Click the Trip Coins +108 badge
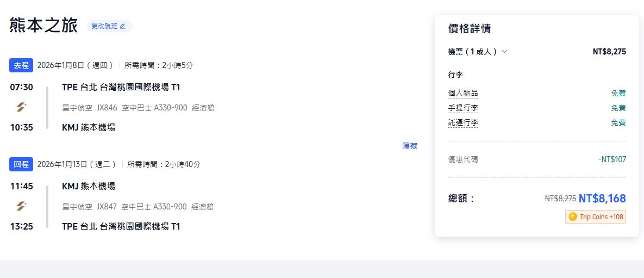Screen dimensions: 644x278 (596, 217)
